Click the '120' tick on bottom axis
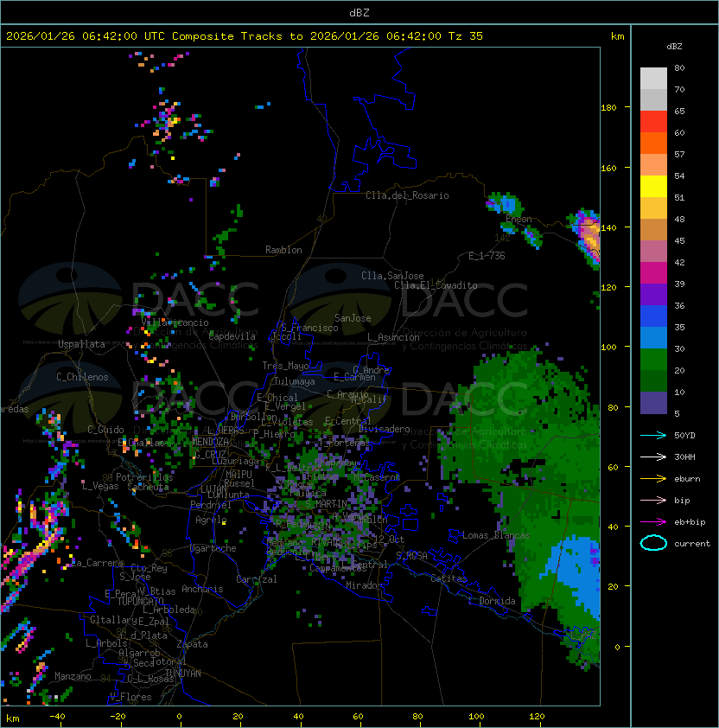The width and height of the screenshot is (719, 728). coord(537,717)
